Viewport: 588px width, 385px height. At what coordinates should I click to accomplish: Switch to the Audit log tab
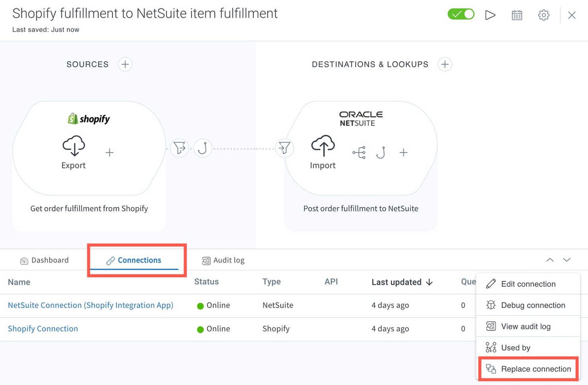coord(223,260)
